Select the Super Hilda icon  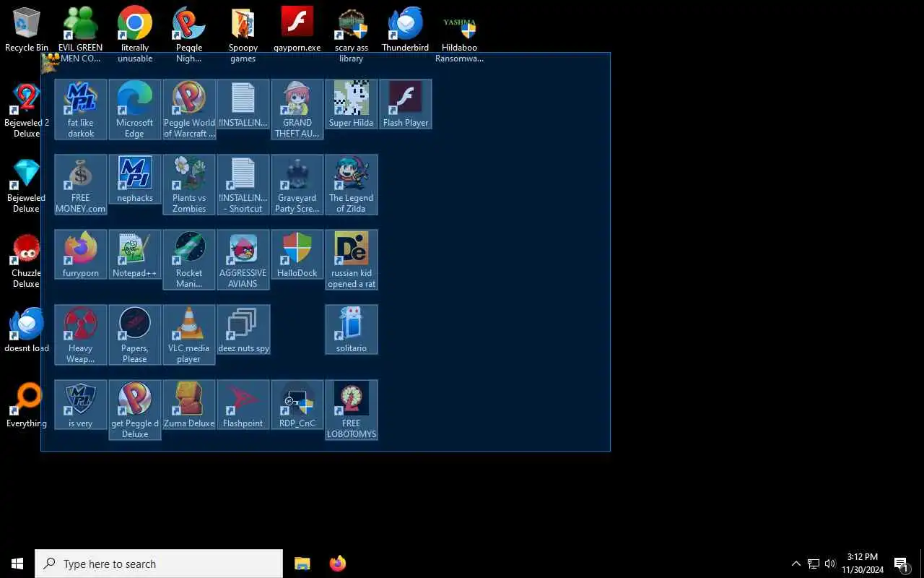coord(352,105)
